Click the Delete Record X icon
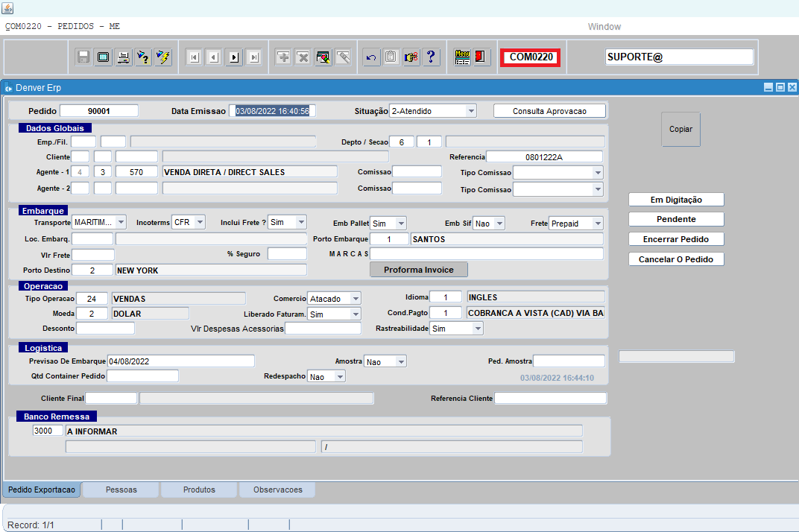This screenshot has width=799, height=532. tap(303, 57)
